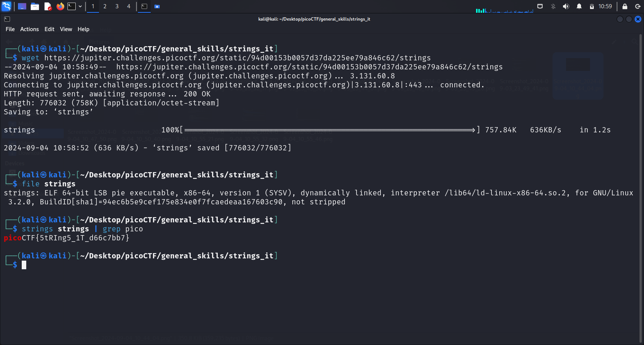Screen dimensions: 644x345
Task: Lock the screen with the padlock icon
Action: click(625, 6)
